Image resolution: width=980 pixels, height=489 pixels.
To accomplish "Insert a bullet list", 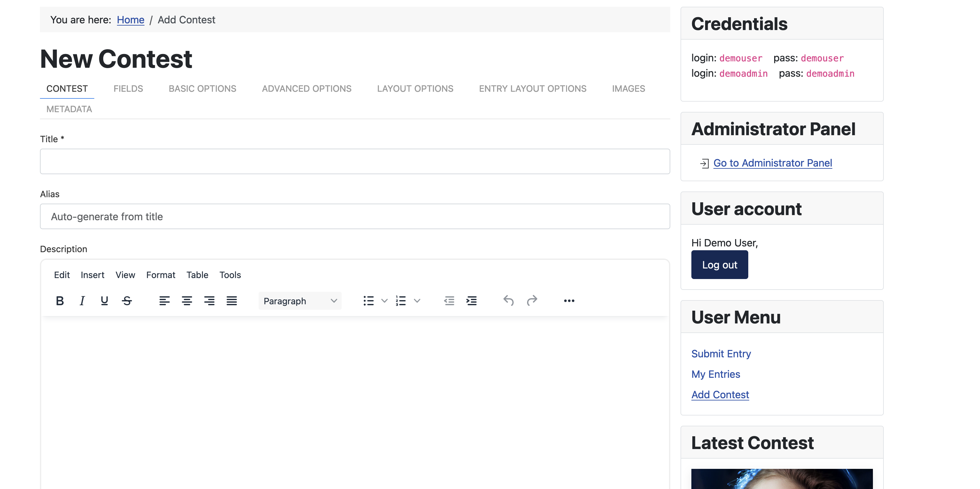I will coord(368,301).
